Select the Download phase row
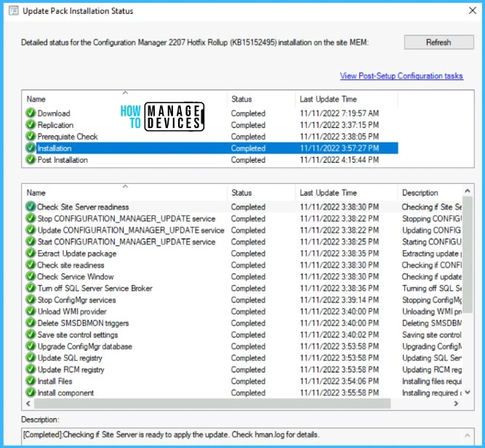Image resolution: width=485 pixels, height=448 pixels. pyautogui.click(x=212, y=113)
